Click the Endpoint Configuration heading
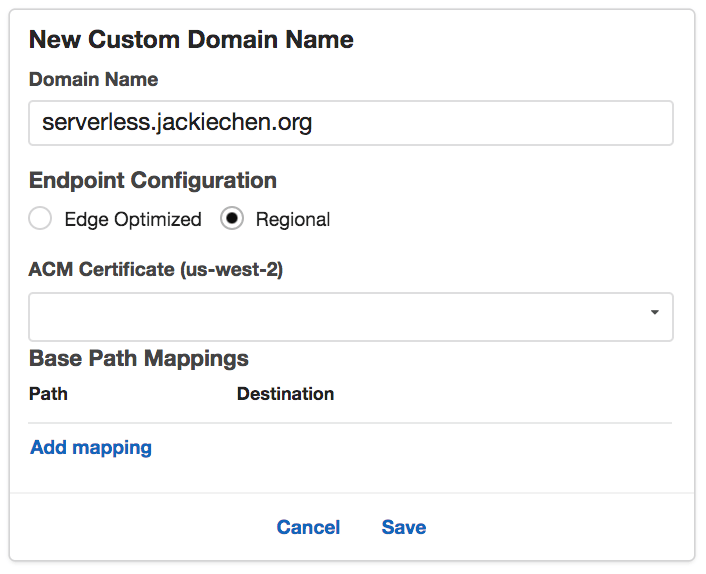The height and width of the screenshot is (574, 706). (153, 181)
